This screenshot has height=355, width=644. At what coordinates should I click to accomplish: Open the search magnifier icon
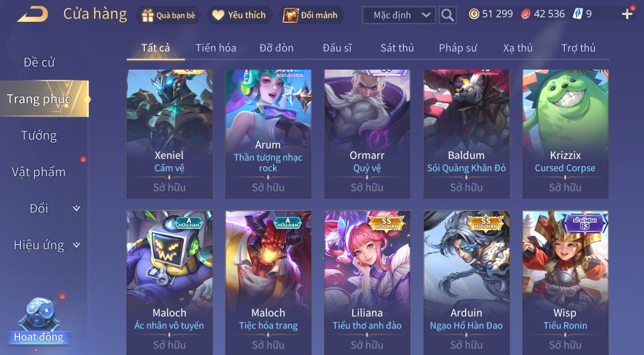click(447, 15)
